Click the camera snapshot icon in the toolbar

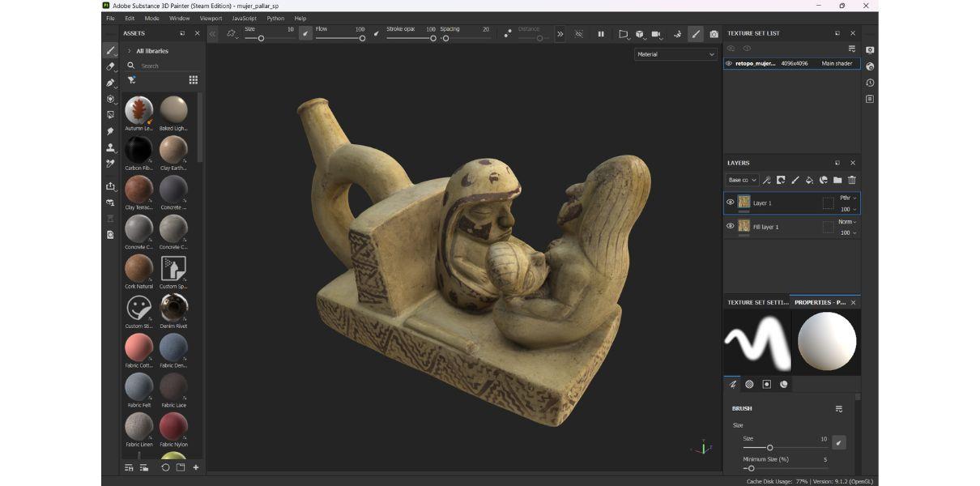tap(714, 34)
